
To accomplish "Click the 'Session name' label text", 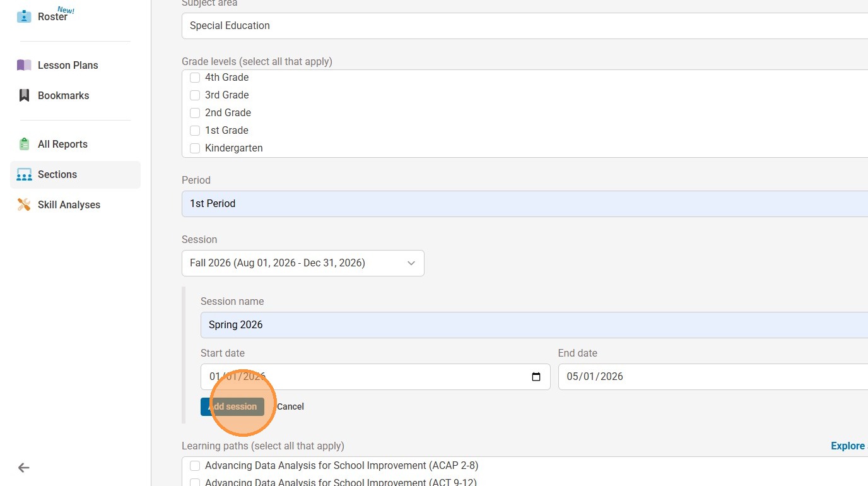I will click(232, 301).
